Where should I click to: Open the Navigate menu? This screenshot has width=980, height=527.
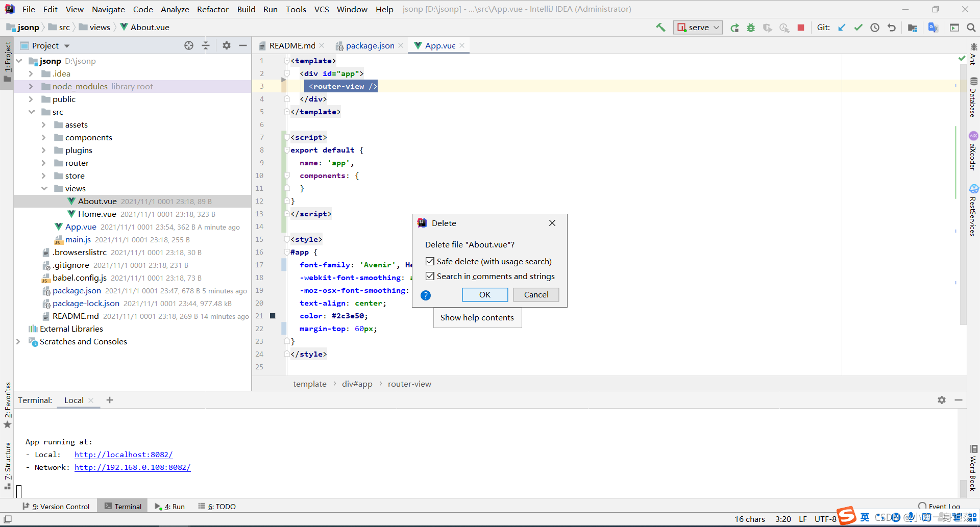(108, 9)
